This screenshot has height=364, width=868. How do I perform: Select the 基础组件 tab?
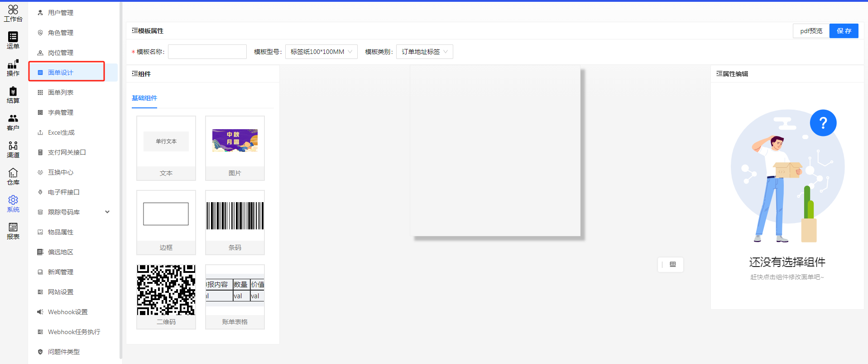144,98
